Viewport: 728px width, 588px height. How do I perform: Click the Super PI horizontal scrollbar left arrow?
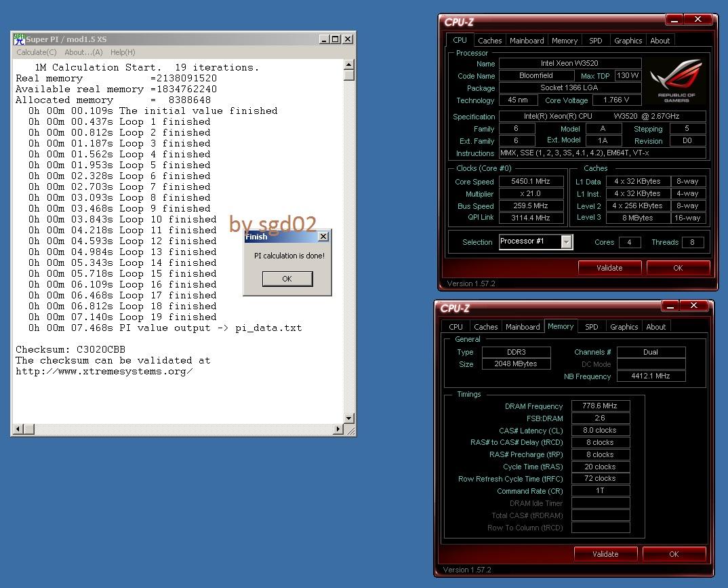coord(18,429)
